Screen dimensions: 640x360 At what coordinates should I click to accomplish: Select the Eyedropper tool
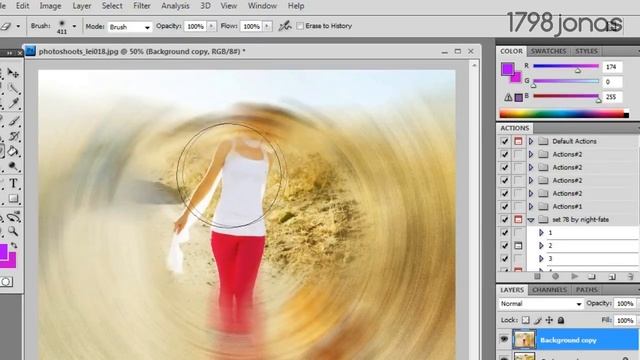point(13,104)
